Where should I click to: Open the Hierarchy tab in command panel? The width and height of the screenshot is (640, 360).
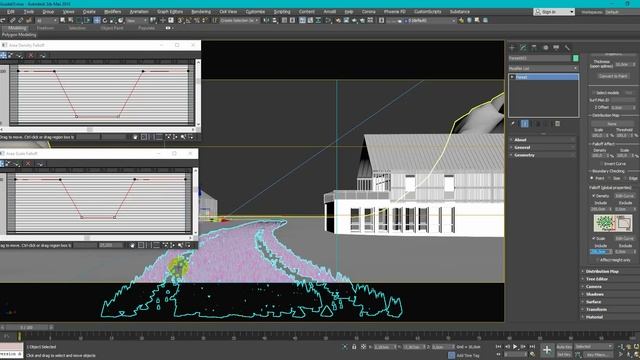click(x=534, y=48)
